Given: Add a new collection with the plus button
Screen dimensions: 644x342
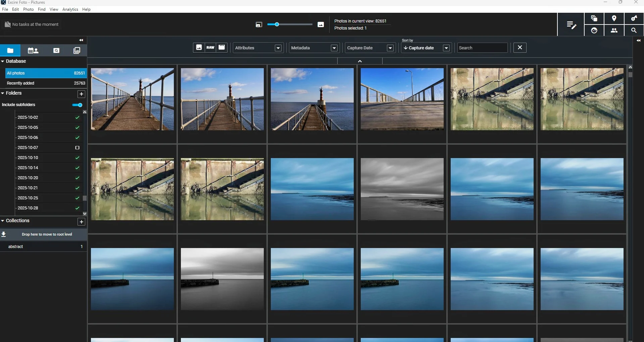Looking at the screenshot, I should click(81, 222).
